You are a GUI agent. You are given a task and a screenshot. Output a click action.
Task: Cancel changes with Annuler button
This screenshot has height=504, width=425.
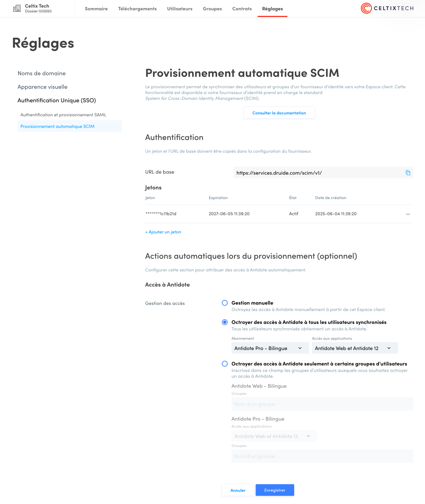point(238,490)
